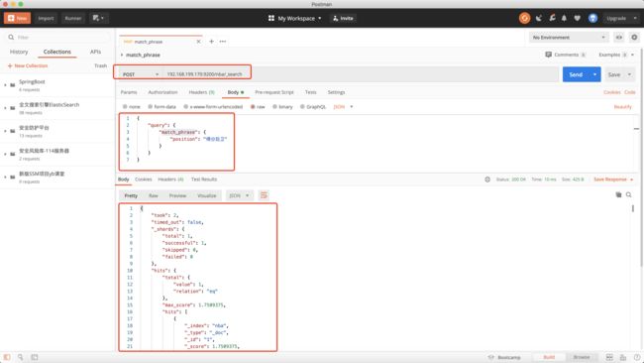This screenshot has width=644, height=363.
Task: Open the No Environment dropdown
Action: 569,38
